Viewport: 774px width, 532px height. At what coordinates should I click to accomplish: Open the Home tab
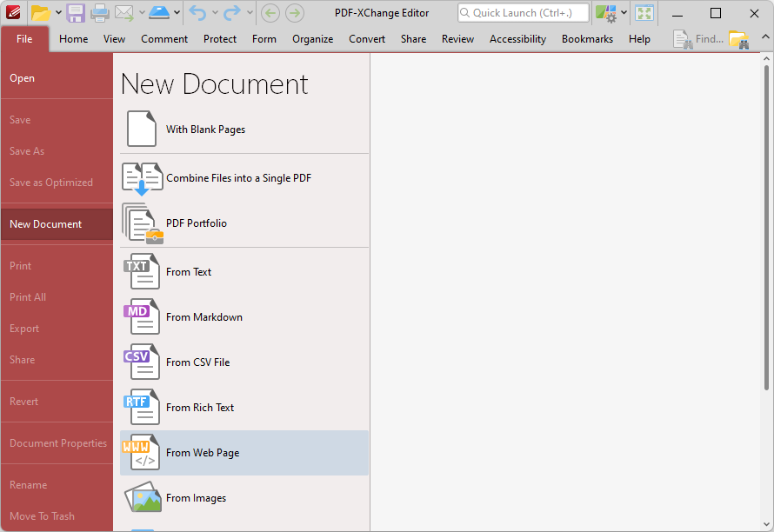pyautogui.click(x=74, y=39)
